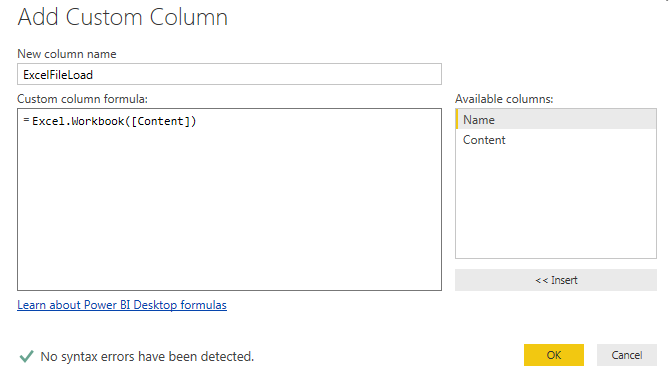Select Name in Available columns

[x=556, y=120]
